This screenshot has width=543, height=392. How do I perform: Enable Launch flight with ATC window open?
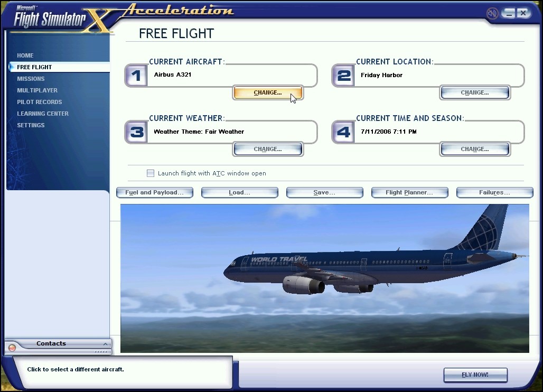[x=151, y=173]
